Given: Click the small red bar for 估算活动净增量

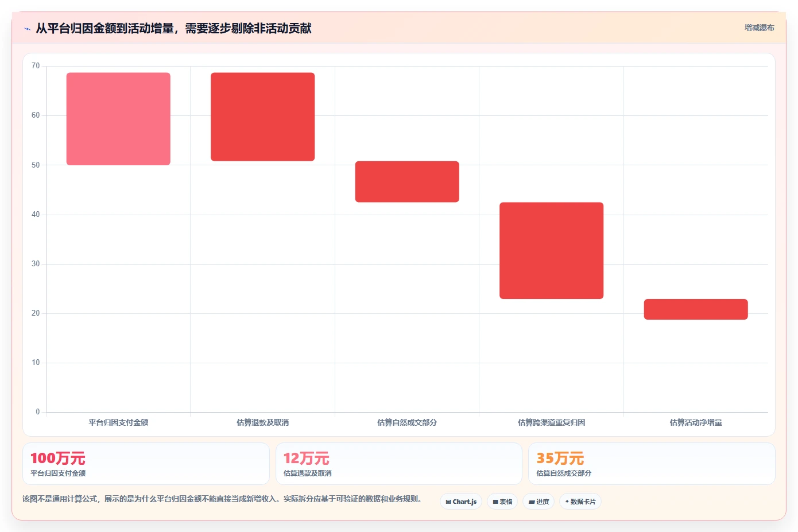Looking at the screenshot, I should click(x=696, y=309).
